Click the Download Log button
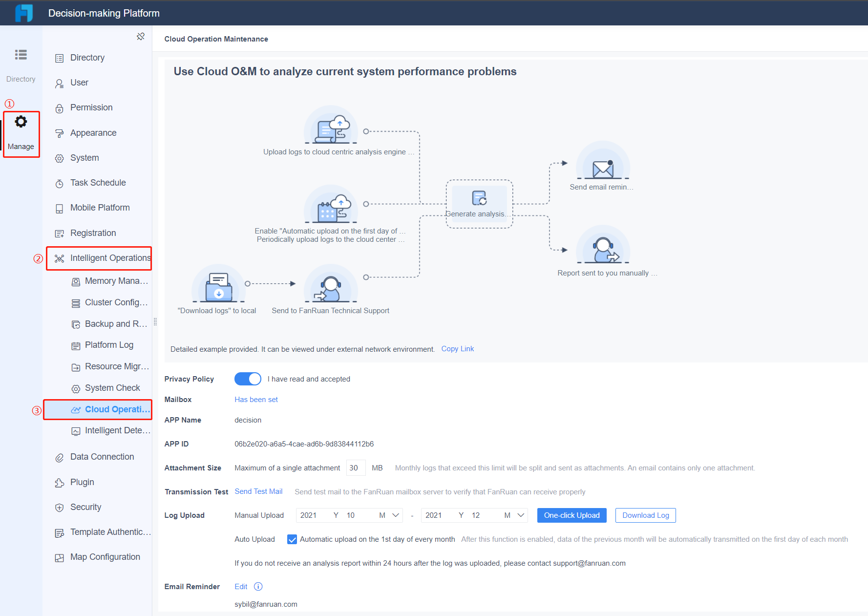This screenshot has width=868, height=616. click(646, 515)
